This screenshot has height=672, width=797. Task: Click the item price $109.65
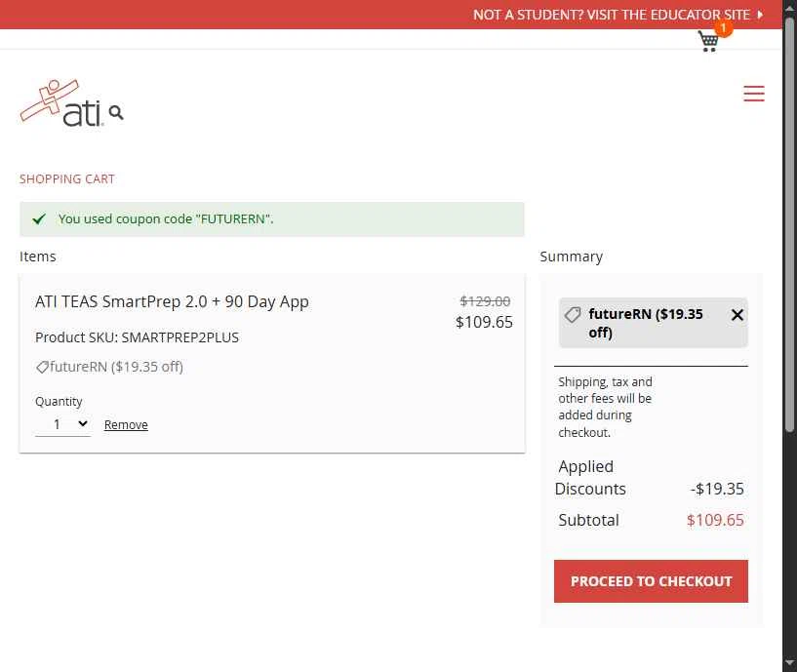[x=484, y=322]
